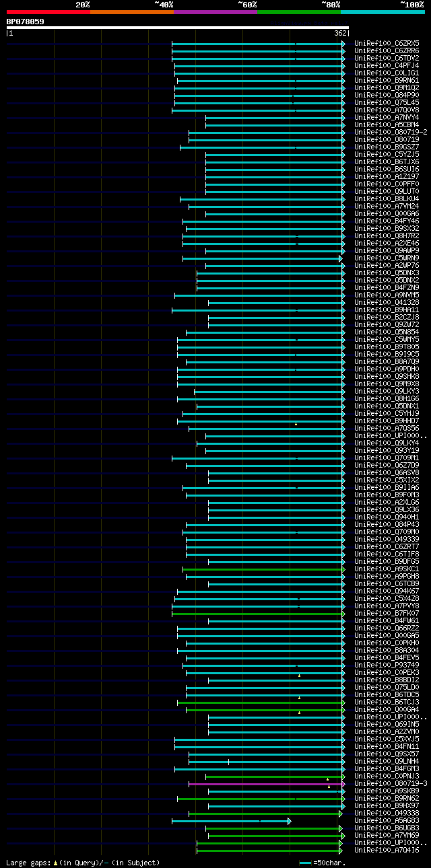
Task: Click the UniRef100_Q9M1Q2 label
Action: pos(387,87)
